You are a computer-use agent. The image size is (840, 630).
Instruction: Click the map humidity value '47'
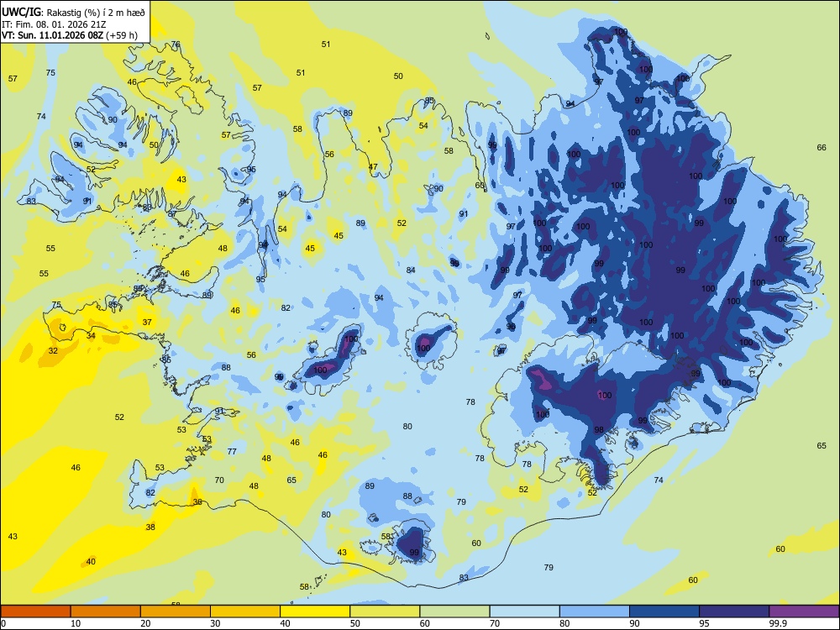click(x=373, y=167)
